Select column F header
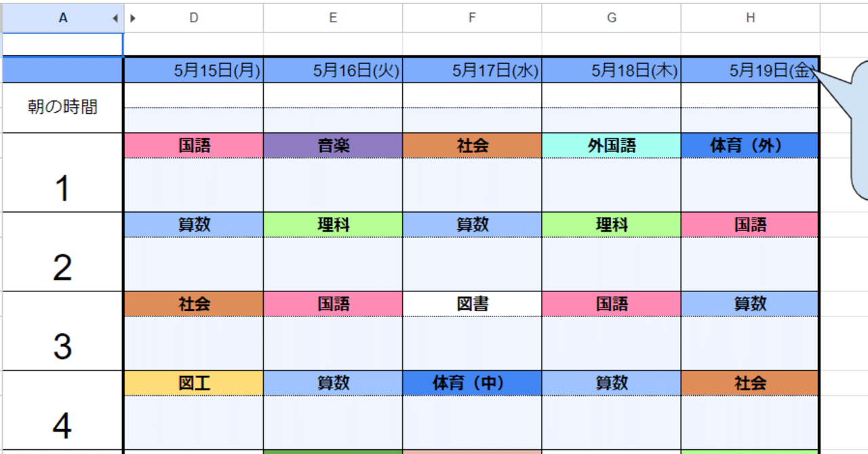The image size is (868, 454). click(472, 18)
